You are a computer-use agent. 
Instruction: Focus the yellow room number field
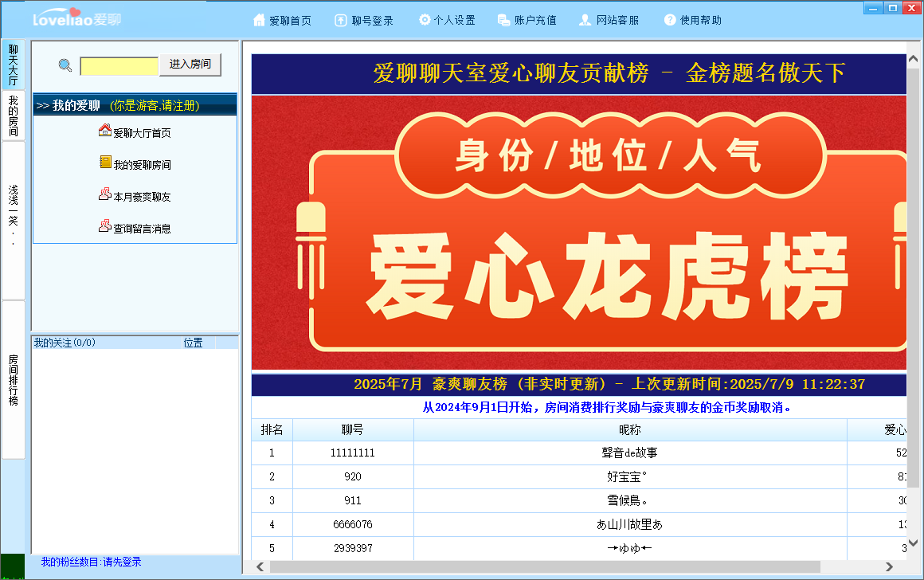pos(119,66)
